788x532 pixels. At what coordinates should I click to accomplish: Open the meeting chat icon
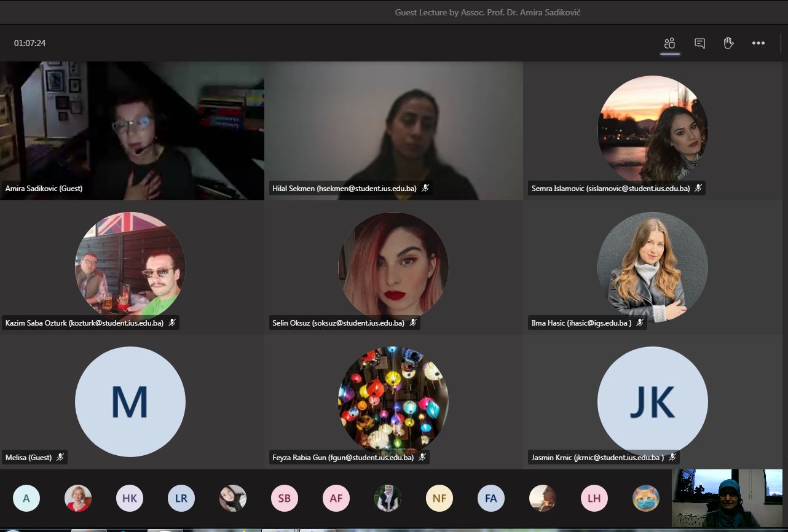click(699, 43)
